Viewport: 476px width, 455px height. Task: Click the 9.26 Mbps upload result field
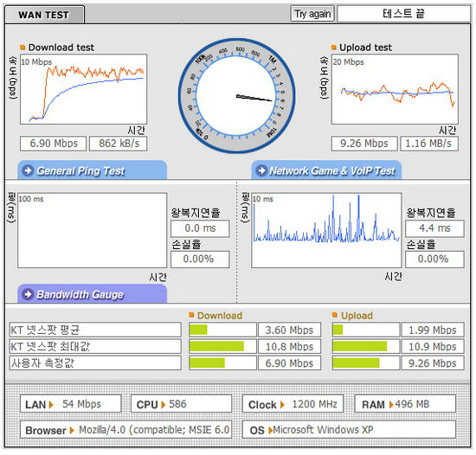point(364,144)
